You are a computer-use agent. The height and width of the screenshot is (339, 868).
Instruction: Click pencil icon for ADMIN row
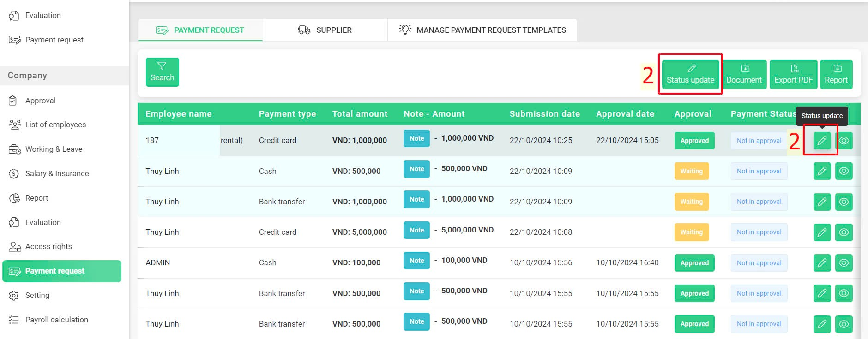[x=822, y=263]
